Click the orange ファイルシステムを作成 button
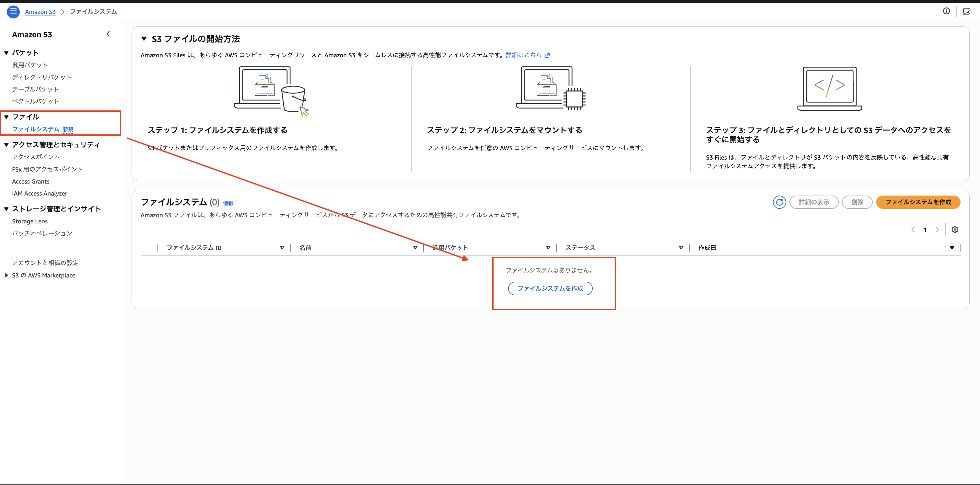 pos(918,202)
